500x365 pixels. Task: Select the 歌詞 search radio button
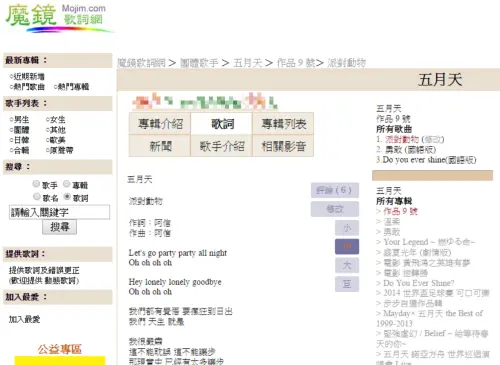pyautogui.click(x=67, y=197)
